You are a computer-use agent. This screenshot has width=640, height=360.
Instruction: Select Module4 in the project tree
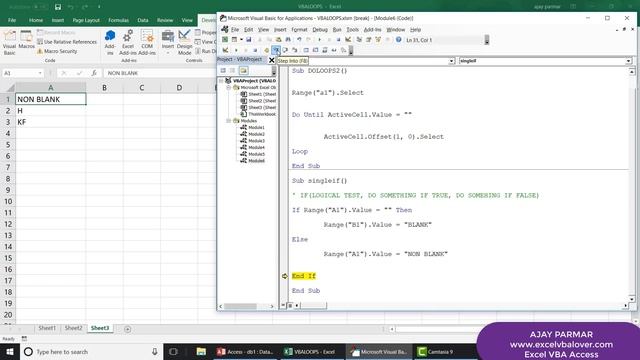tap(256, 147)
